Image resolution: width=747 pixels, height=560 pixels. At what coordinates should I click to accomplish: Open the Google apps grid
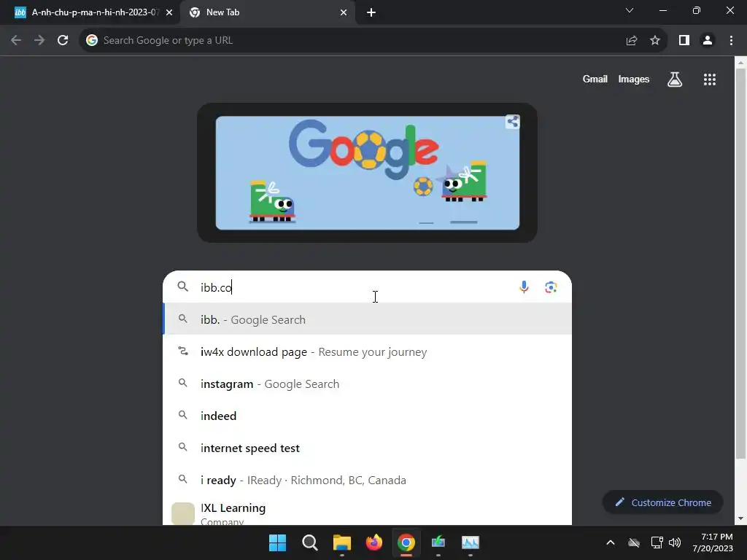point(709,79)
